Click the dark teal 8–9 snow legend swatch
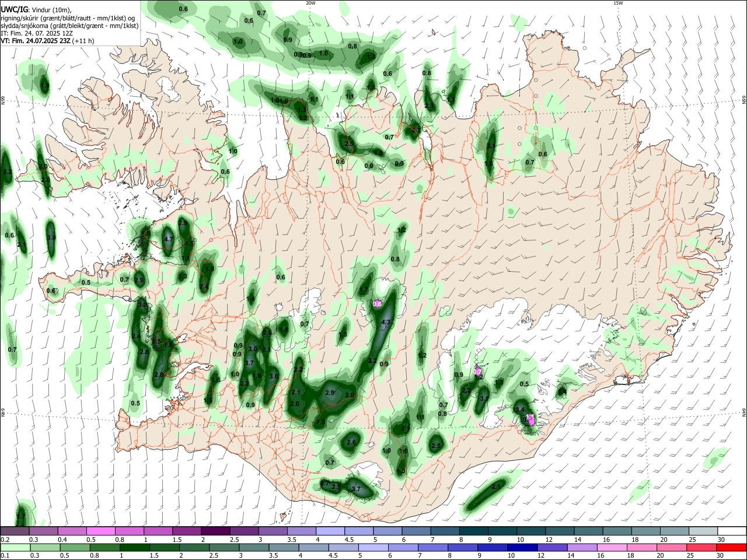 pyautogui.click(x=474, y=531)
